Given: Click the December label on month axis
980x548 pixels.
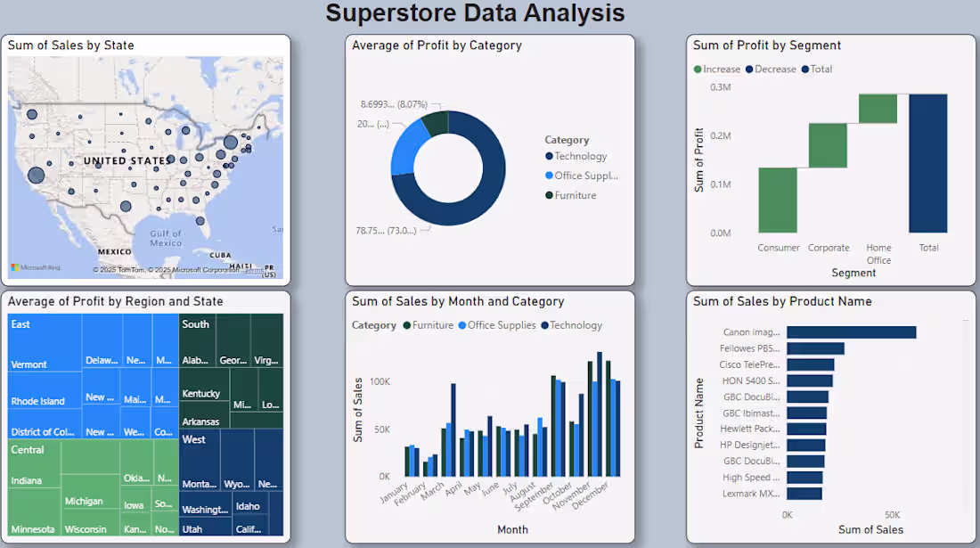Looking at the screenshot, I should click(590, 495).
